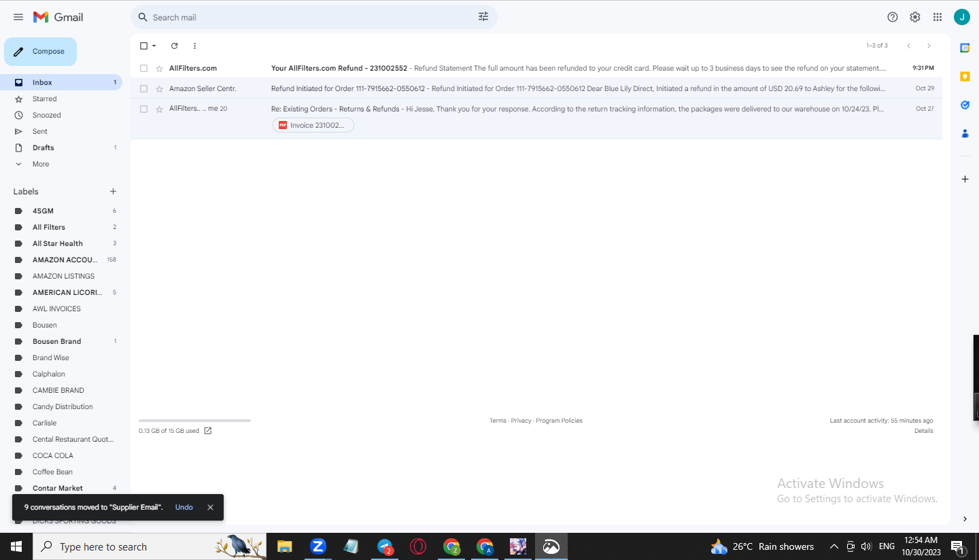Open File Explorer from taskbar

(284, 546)
